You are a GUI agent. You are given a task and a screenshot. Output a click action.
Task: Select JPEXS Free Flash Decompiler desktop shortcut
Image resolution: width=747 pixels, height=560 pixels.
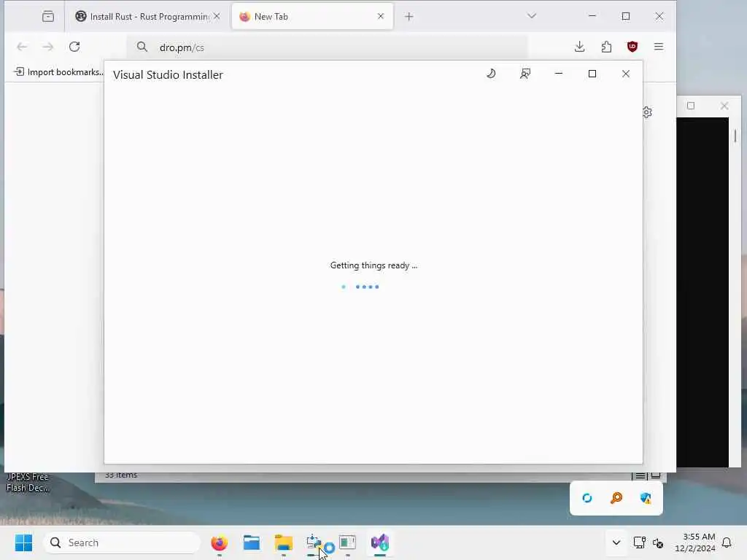click(27, 482)
